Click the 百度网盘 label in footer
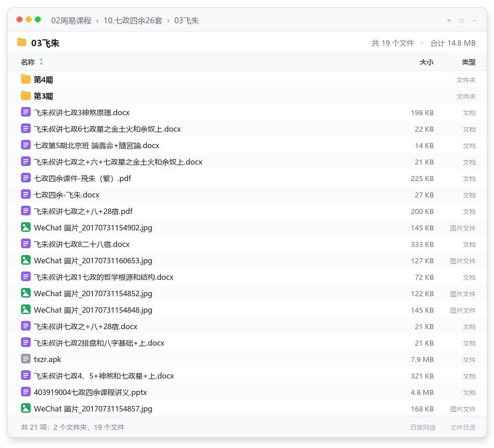494x448 pixels. click(x=423, y=427)
